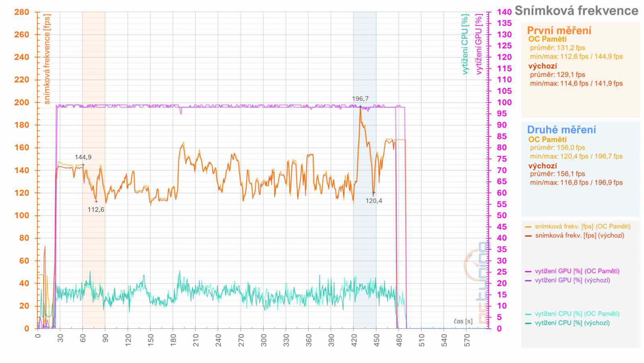The image size is (644, 363).
Task: Select the Druhé měření heading
Action: (x=561, y=130)
